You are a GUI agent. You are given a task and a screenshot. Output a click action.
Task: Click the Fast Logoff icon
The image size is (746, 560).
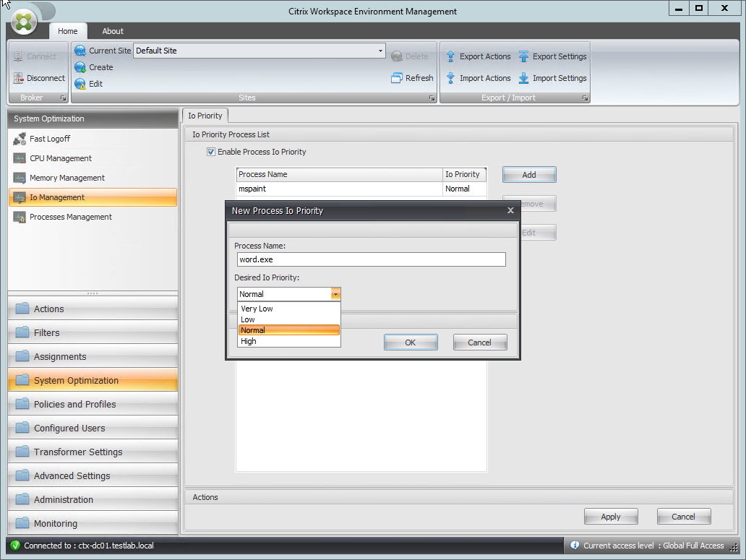[x=20, y=139]
